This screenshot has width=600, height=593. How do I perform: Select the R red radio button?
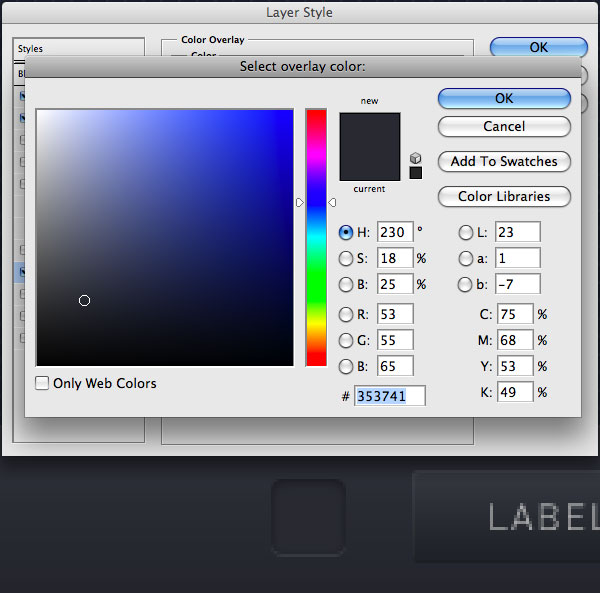pyautogui.click(x=346, y=314)
